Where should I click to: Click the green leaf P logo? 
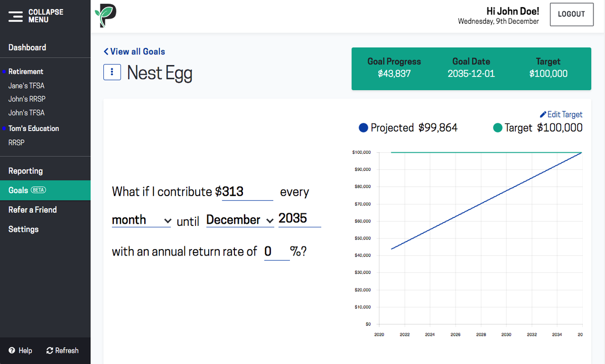click(105, 16)
